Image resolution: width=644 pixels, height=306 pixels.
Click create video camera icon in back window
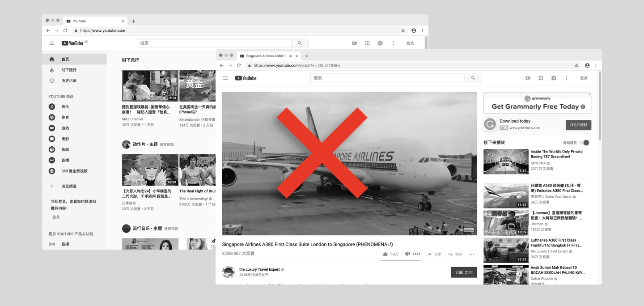coord(355,43)
